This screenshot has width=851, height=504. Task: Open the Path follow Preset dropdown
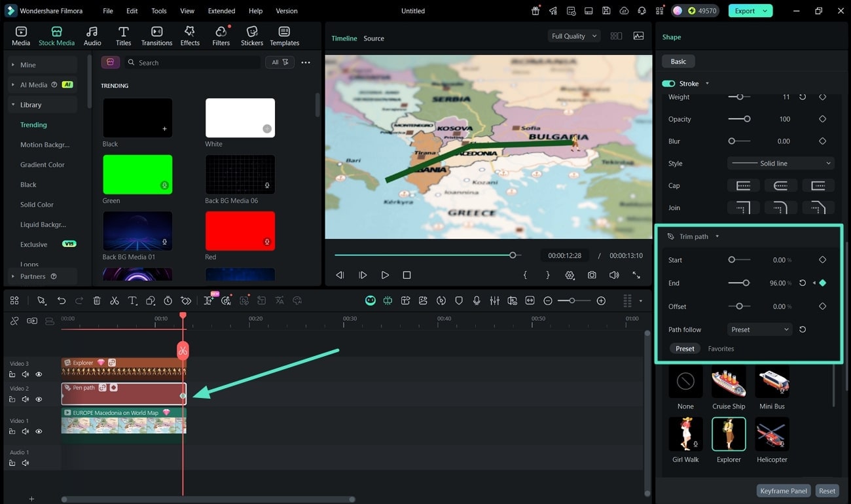click(x=759, y=329)
